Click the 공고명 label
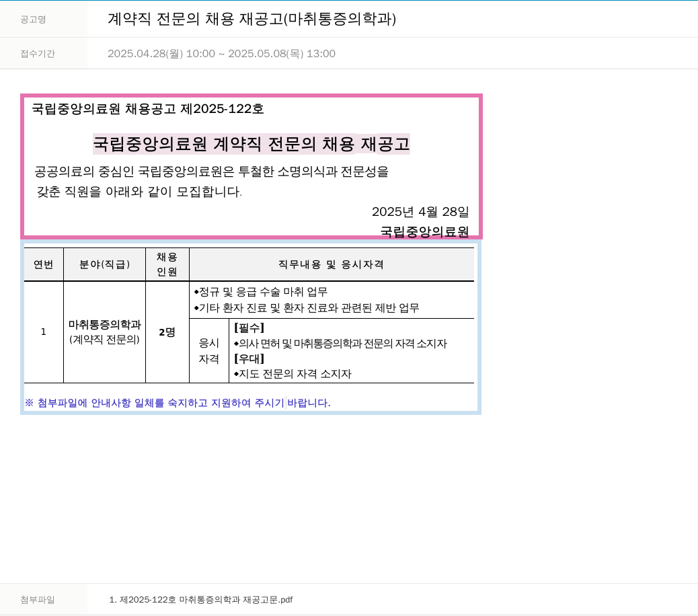The height and width of the screenshot is (616, 698). (x=34, y=19)
